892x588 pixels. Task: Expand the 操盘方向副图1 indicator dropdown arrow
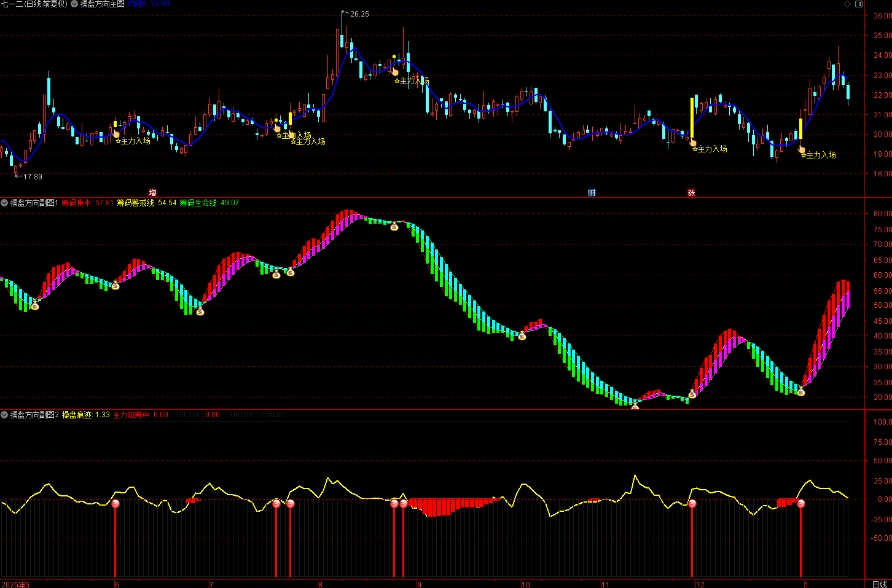click(4, 203)
